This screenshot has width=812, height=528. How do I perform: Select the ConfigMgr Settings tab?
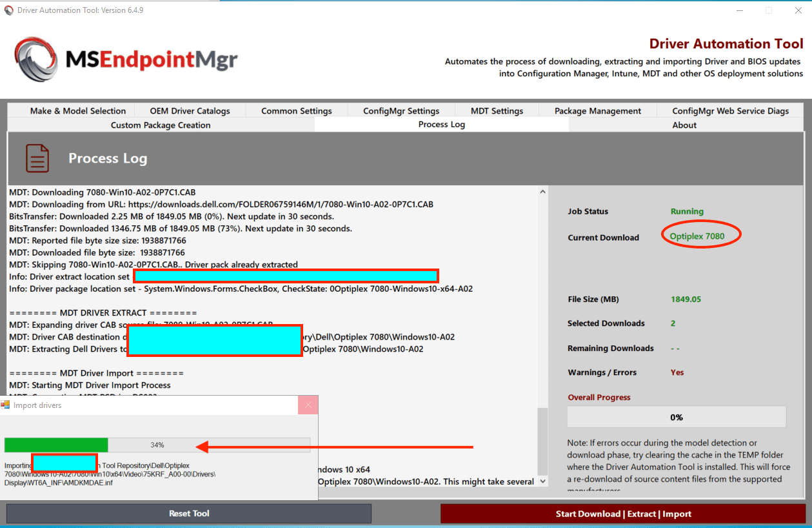coord(401,111)
